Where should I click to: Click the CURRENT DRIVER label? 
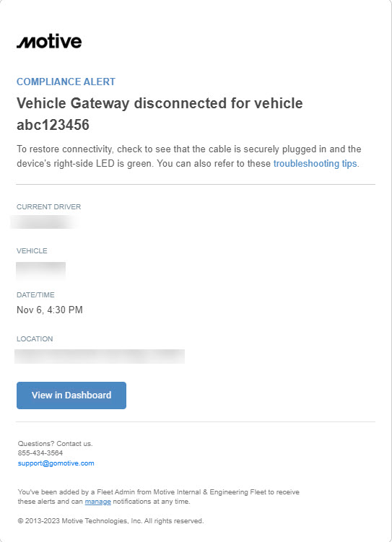49,206
